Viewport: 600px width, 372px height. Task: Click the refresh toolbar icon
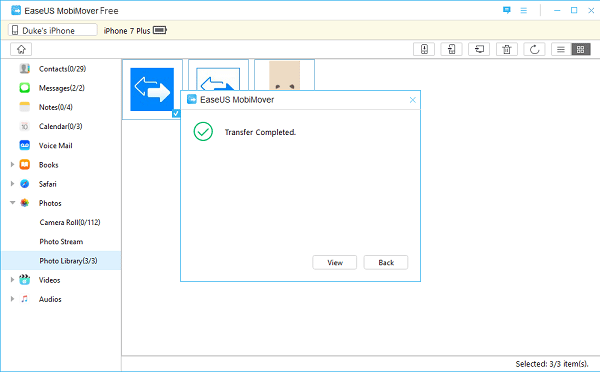pyautogui.click(x=535, y=49)
